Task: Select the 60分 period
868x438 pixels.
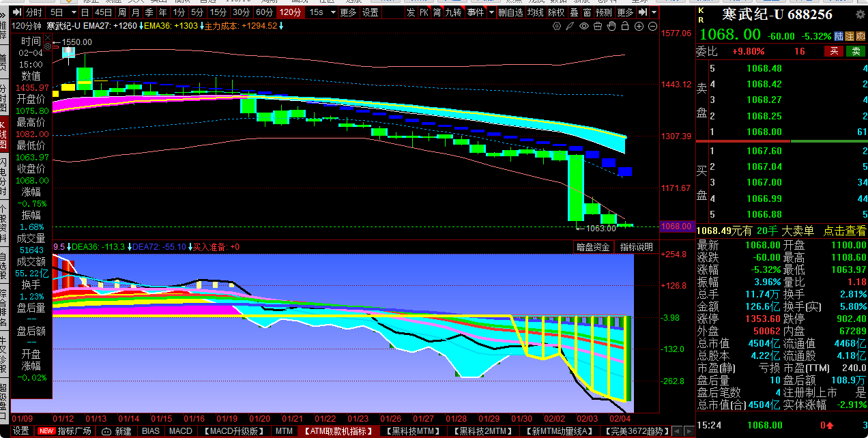Action: pyautogui.click(x=264, y=12)
